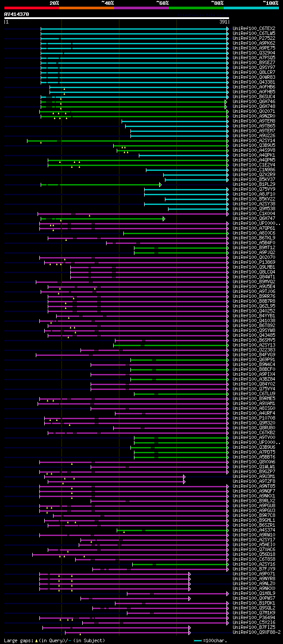Select the UniRef100_B6SUC4 label
283x644 pixels.
(x=254, y=96)
